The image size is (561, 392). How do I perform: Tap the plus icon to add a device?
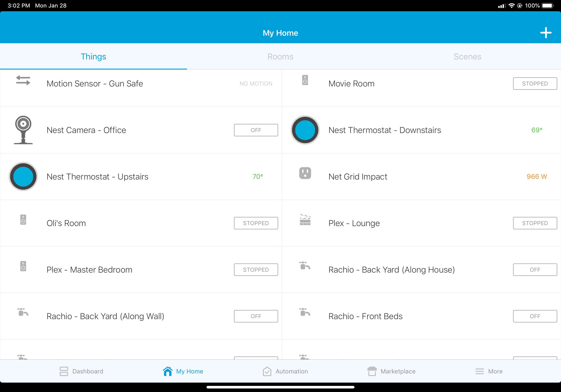point(545,33)
